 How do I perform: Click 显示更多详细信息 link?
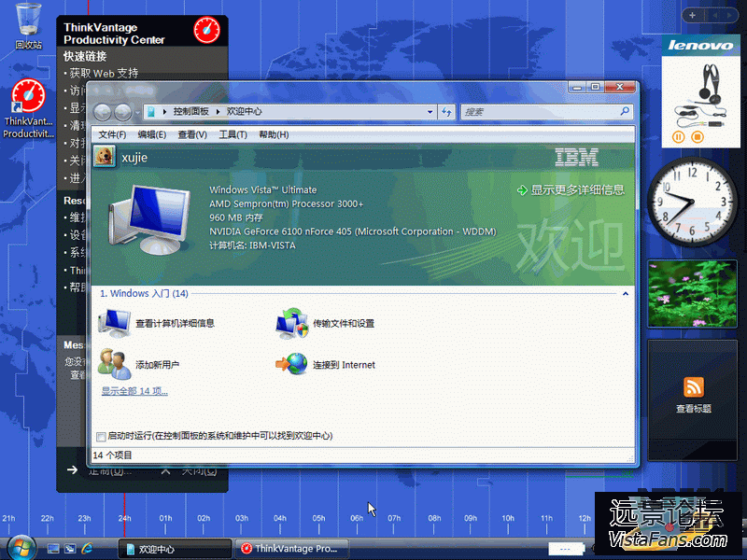click(571, 189)
